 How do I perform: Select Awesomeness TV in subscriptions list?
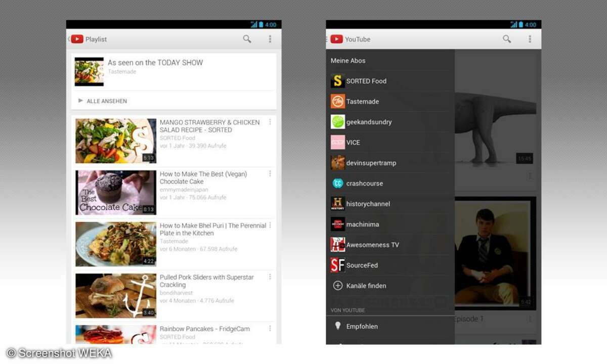click(390, 245)
